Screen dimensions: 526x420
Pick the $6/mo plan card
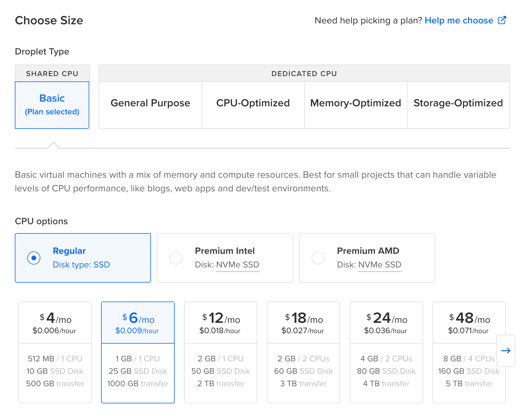138,352
